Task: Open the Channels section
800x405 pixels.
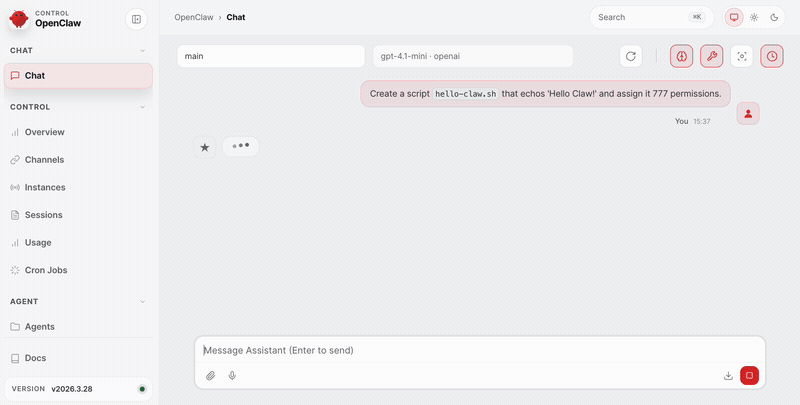Action: [x=78, y=160]
